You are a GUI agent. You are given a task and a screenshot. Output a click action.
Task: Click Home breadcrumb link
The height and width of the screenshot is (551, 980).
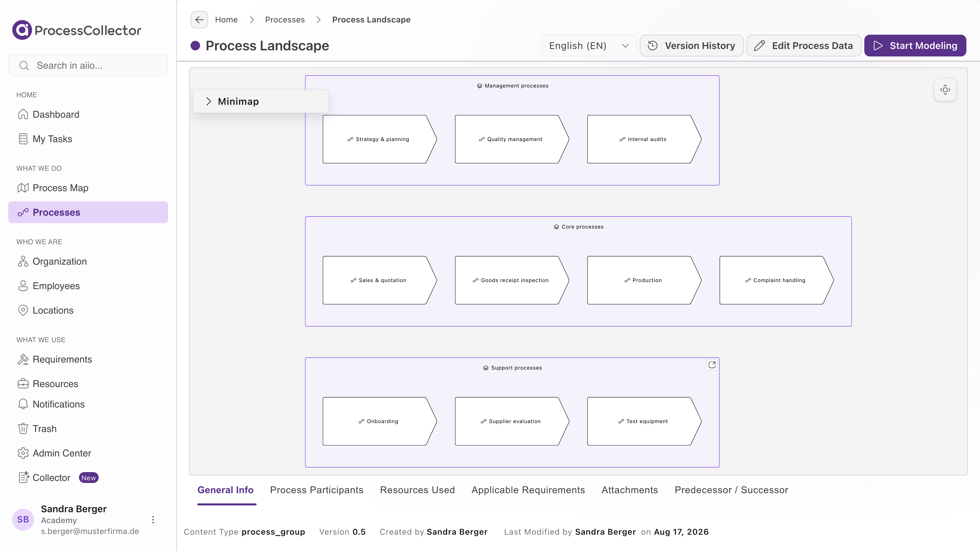click(x=226, y=20)
